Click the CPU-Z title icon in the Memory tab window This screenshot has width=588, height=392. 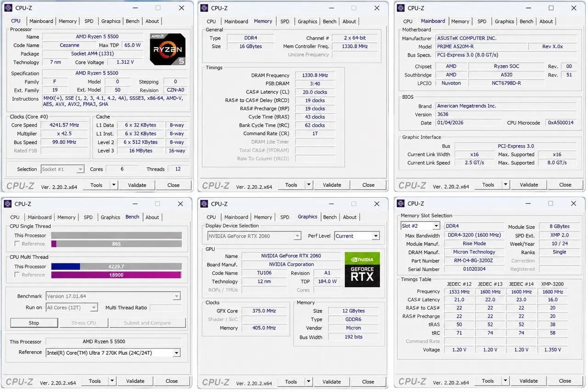click(x=204, y=8)
